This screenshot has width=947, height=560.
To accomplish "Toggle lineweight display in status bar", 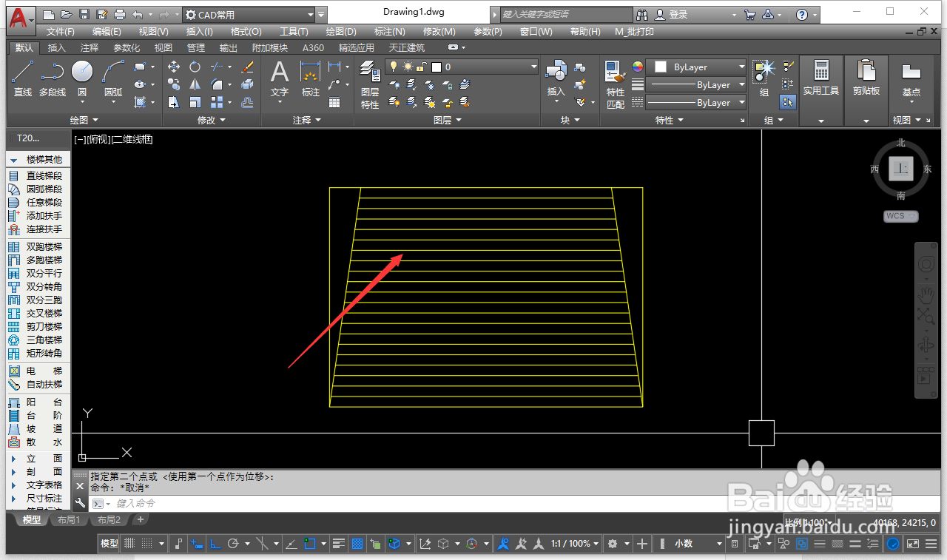I will (x=339, y=544).
